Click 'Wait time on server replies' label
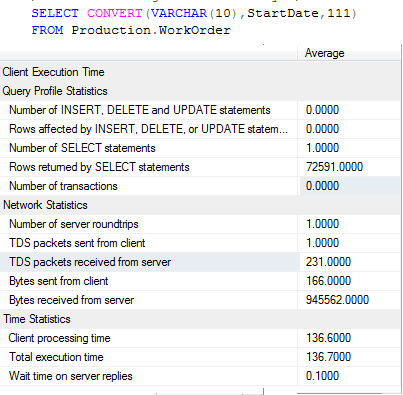Viewport: 403px width, 395px height. (71, 376)
